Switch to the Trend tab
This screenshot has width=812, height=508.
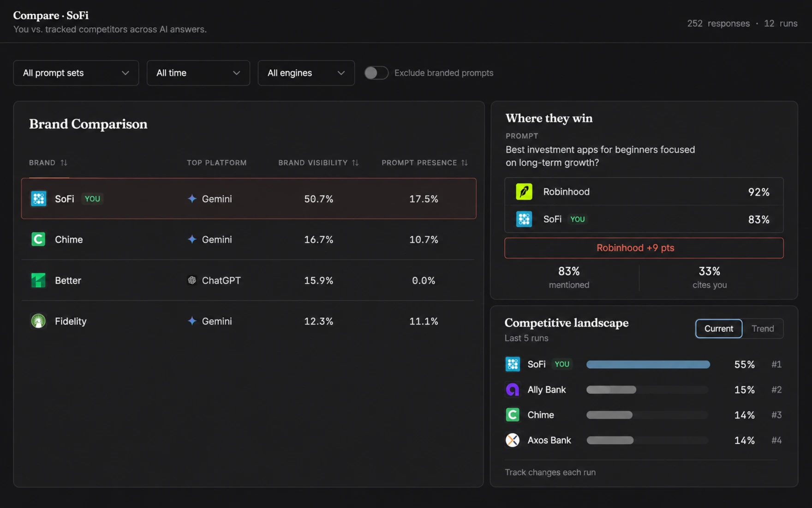coord(763,328)
